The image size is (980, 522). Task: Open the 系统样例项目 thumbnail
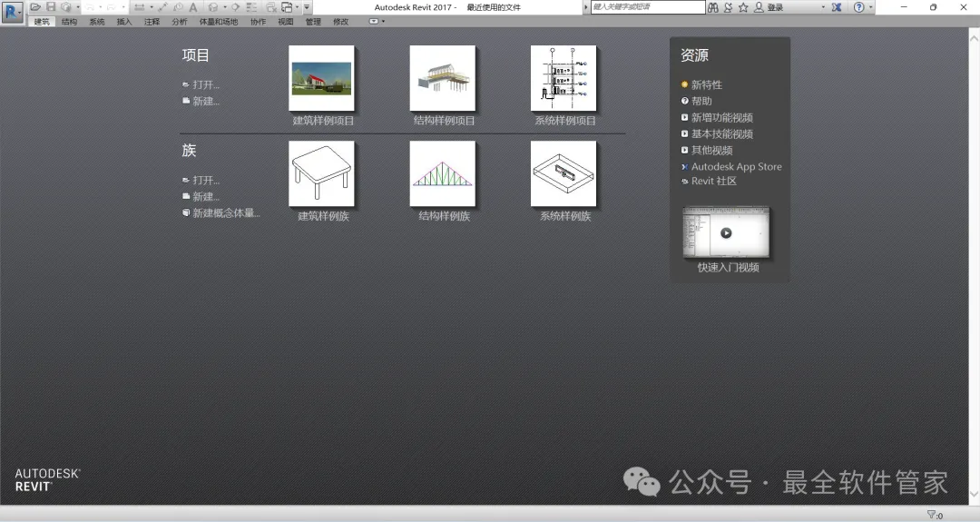tap(563, 78)
